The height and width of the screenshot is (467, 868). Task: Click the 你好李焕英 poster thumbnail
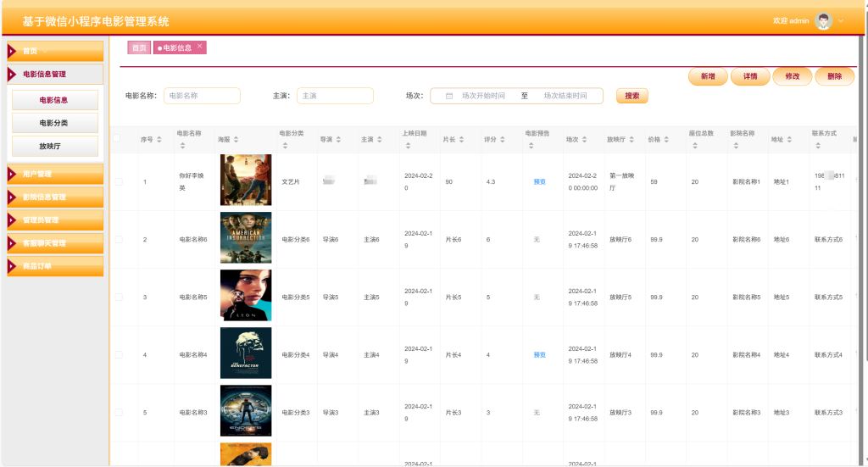(246, 180)
